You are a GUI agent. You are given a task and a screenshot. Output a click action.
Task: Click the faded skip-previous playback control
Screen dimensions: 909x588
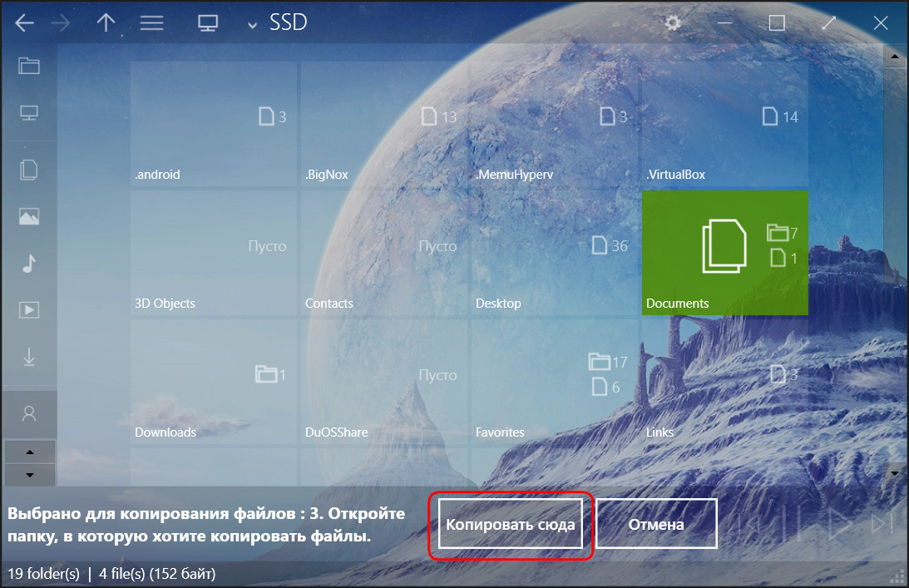point(748,524)
